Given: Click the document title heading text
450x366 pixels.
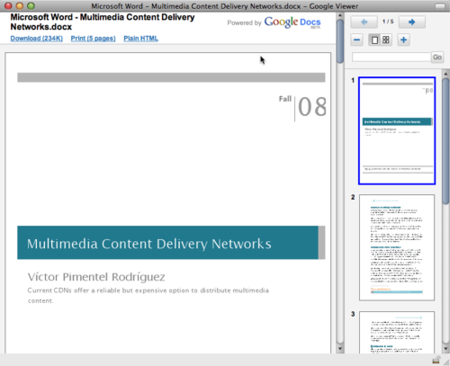Looking at the screenshot, I should pyautogui.click(x=102, y=22).
